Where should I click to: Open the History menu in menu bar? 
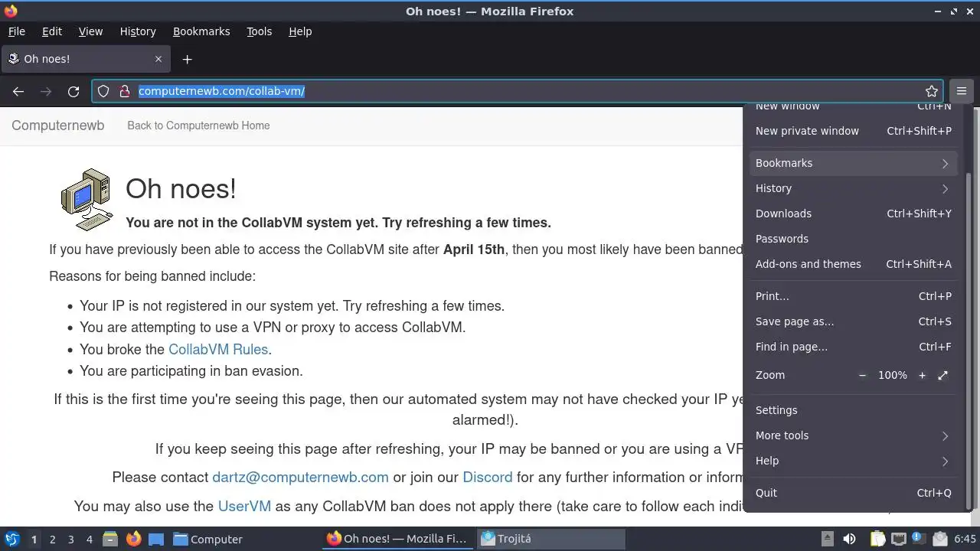tap(138, 31)
